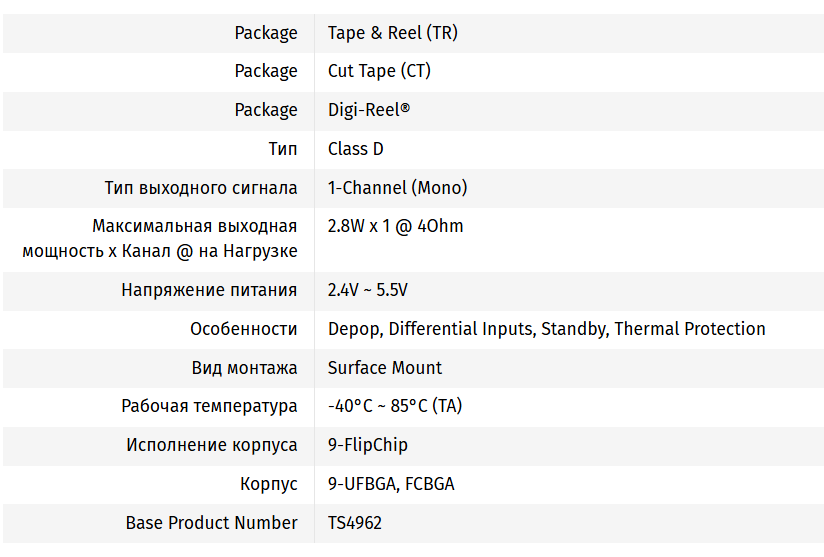Click the "-40°C ~ 85°C (TA)" temperature value
This screenshot has height=557, width=824.
[x=394, y=406]
